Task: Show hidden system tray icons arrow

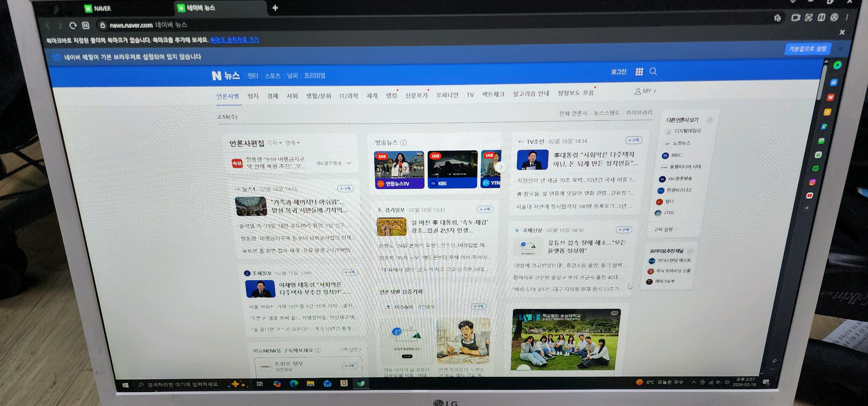Action: click(694, 382)
